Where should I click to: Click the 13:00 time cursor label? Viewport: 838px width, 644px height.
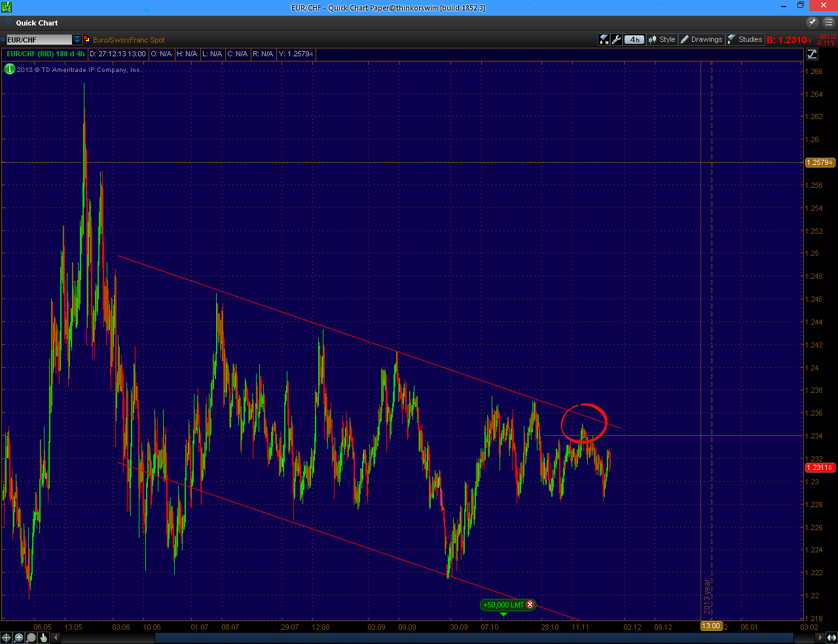tap(711, 626)
